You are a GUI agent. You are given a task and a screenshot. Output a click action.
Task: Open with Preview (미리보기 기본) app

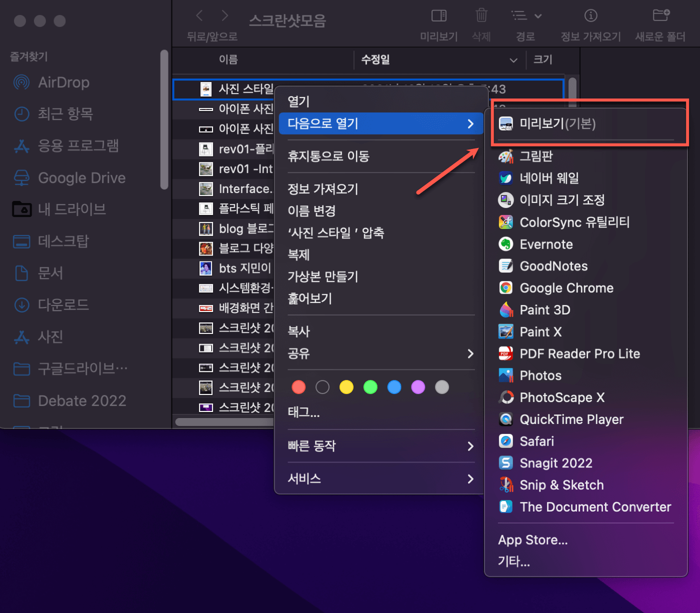586,123
